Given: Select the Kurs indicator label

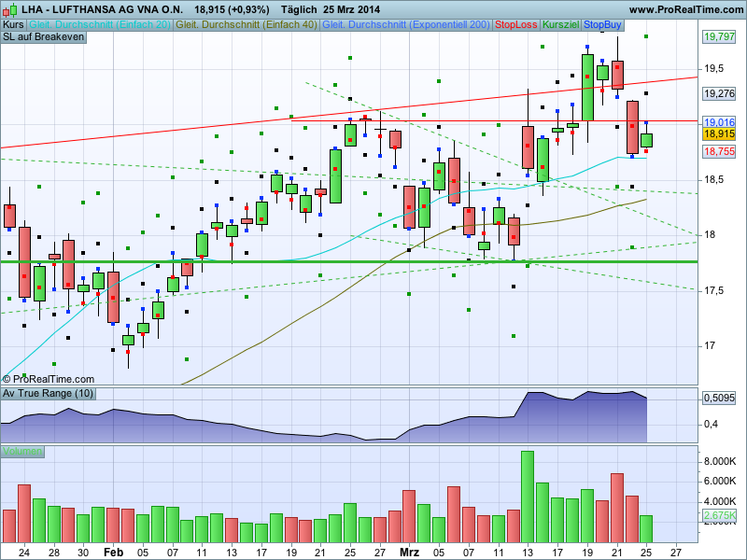Looking at the screenshot, I should point(13,25).
